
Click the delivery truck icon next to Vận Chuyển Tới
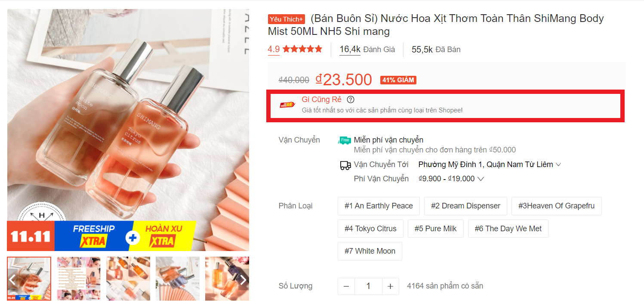pyautogui.click(x=345, y=165)
